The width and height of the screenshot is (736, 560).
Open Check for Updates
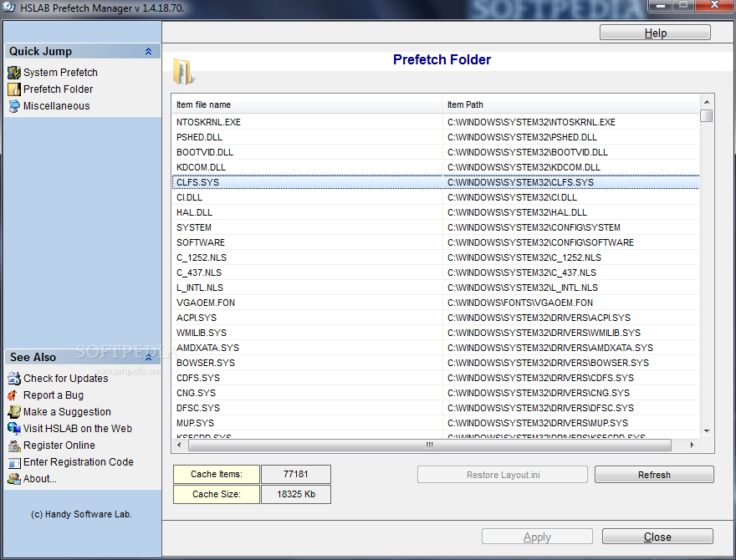[x=66, y=378]
